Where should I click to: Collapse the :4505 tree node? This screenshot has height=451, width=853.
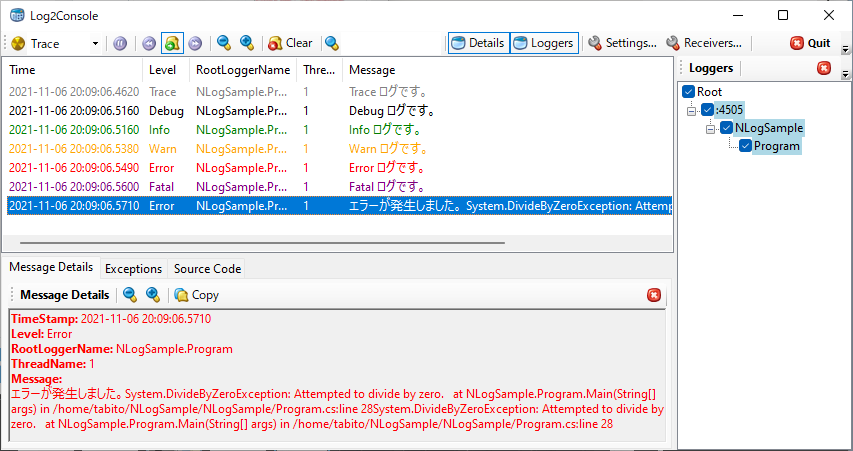pos(691,110)
